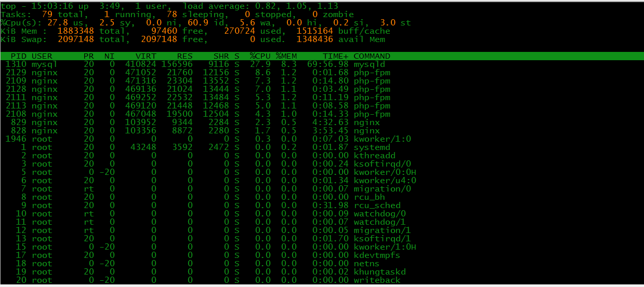The height and width of the screenshot is (287, 644).
Task: Click the USER column header
Action: 42,56
